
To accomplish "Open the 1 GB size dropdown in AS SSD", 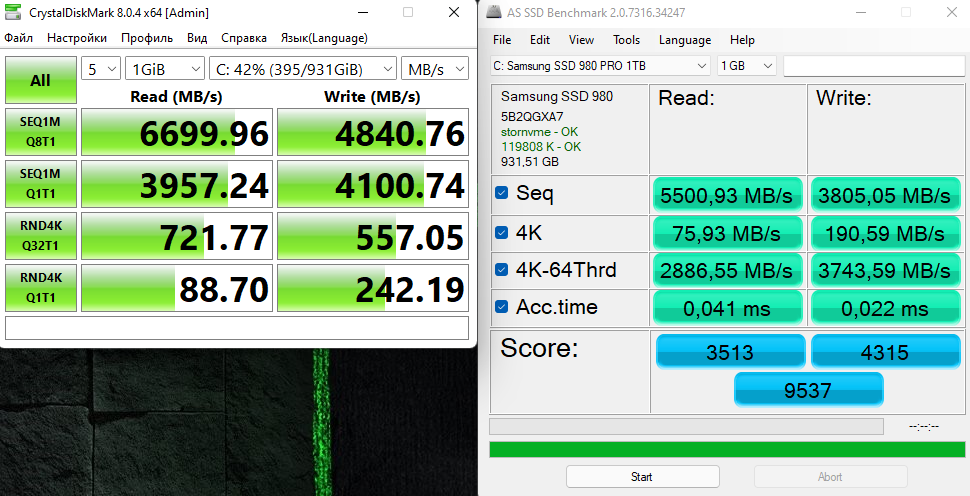I will [746, 66].
